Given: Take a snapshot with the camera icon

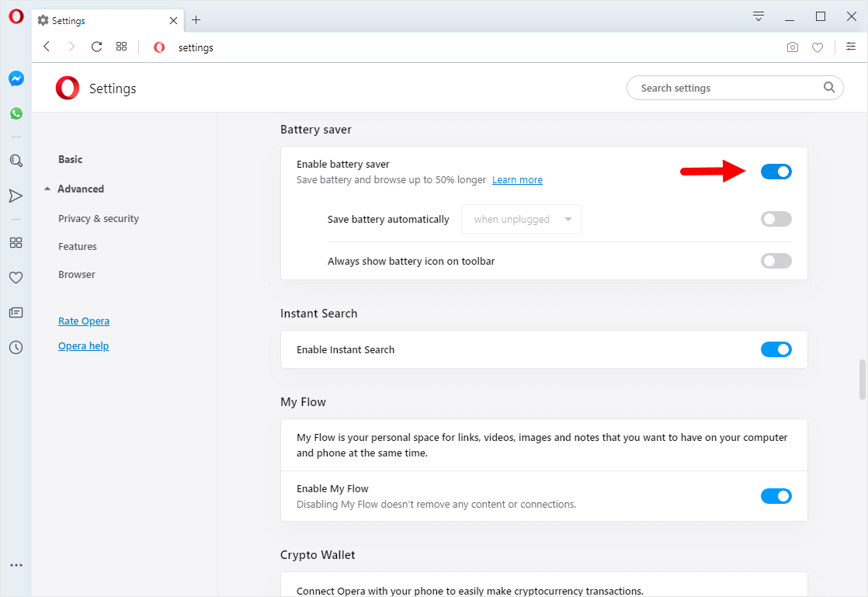Looking at the screenshot, I should tap(793, 47).
